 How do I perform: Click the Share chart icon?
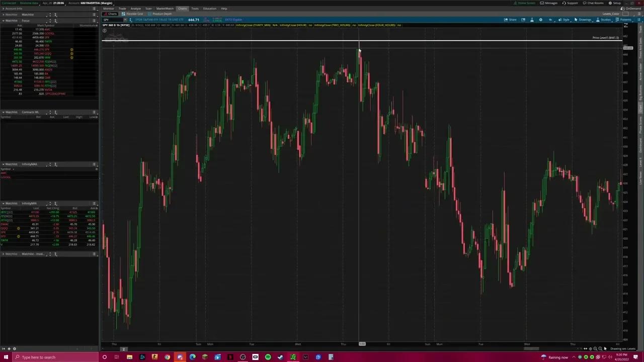click(510, 20)
